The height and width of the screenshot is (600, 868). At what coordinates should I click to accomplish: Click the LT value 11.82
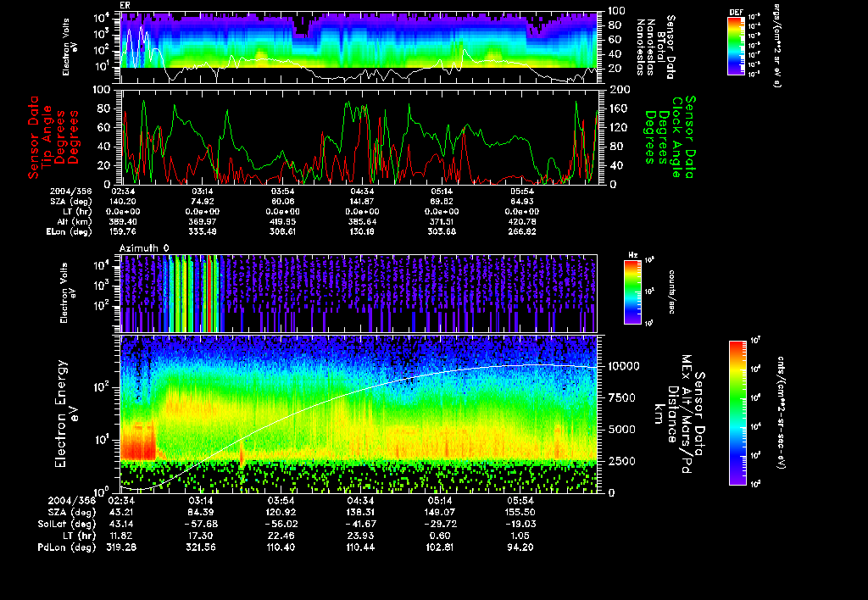click(120, 536)
